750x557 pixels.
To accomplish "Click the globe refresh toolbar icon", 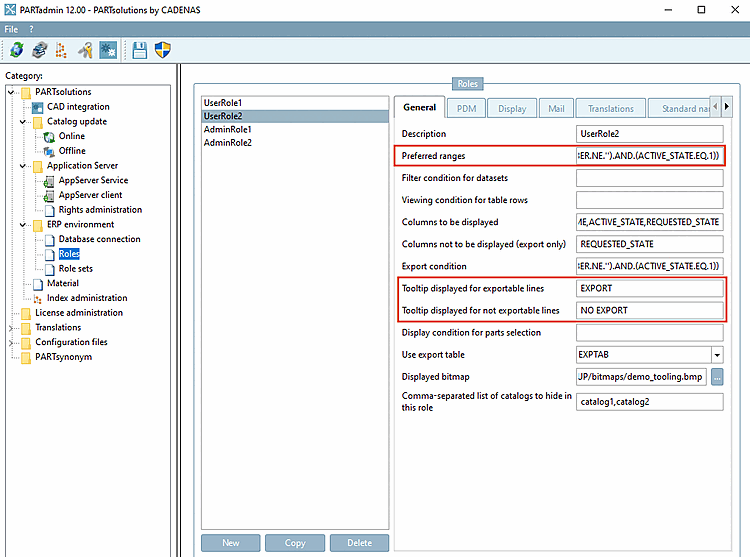I will 17,50.
